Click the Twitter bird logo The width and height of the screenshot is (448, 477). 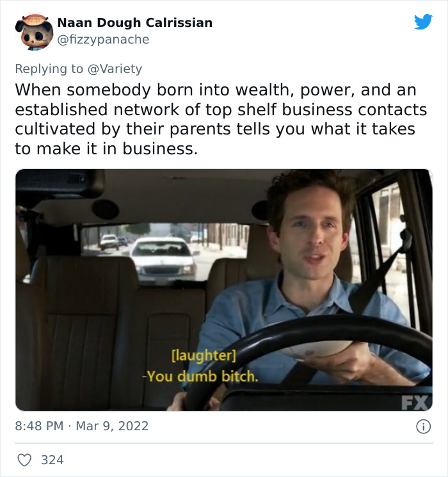(423, 22)
